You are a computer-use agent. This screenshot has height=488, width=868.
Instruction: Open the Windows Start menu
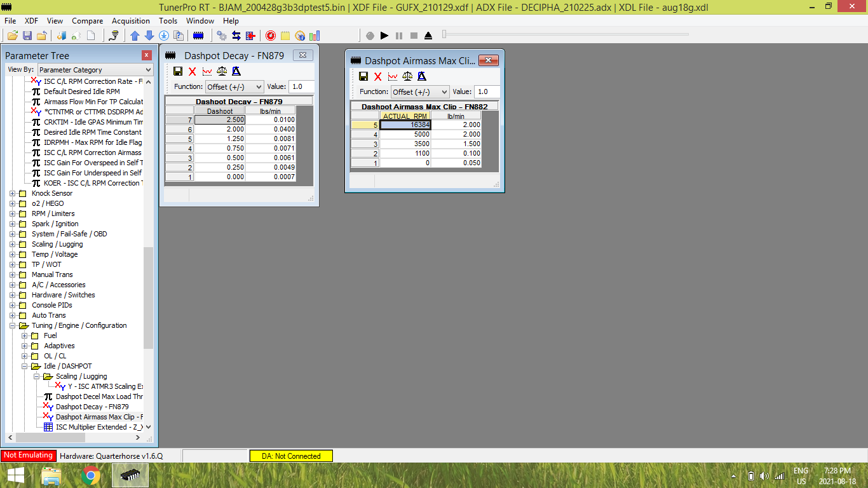point(16,475)
